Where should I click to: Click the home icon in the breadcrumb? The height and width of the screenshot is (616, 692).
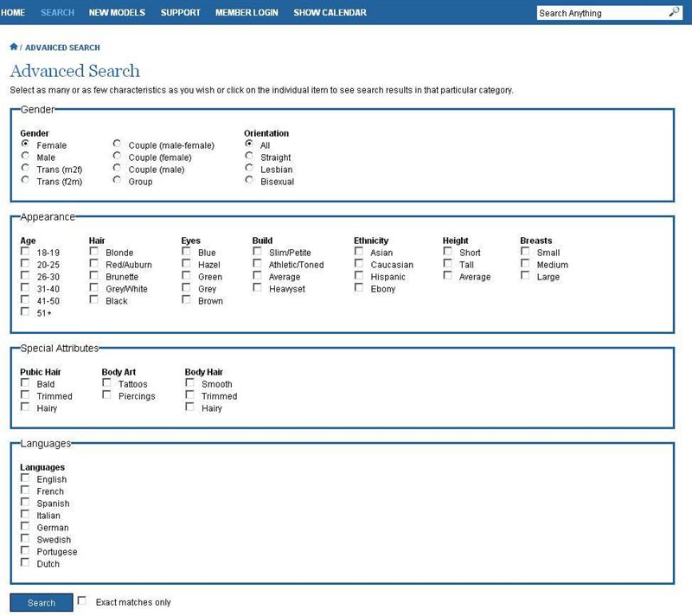(14, 47)
